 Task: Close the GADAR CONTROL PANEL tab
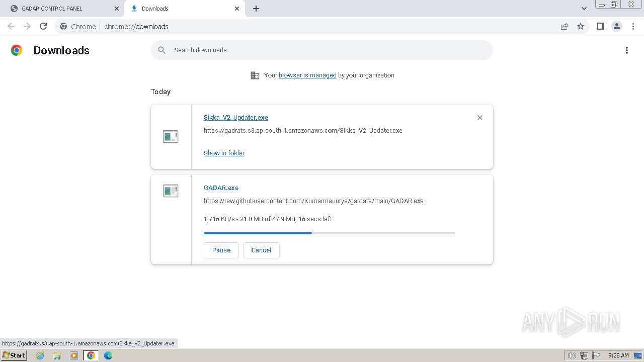pyautogui.click(x=117, y=9)
